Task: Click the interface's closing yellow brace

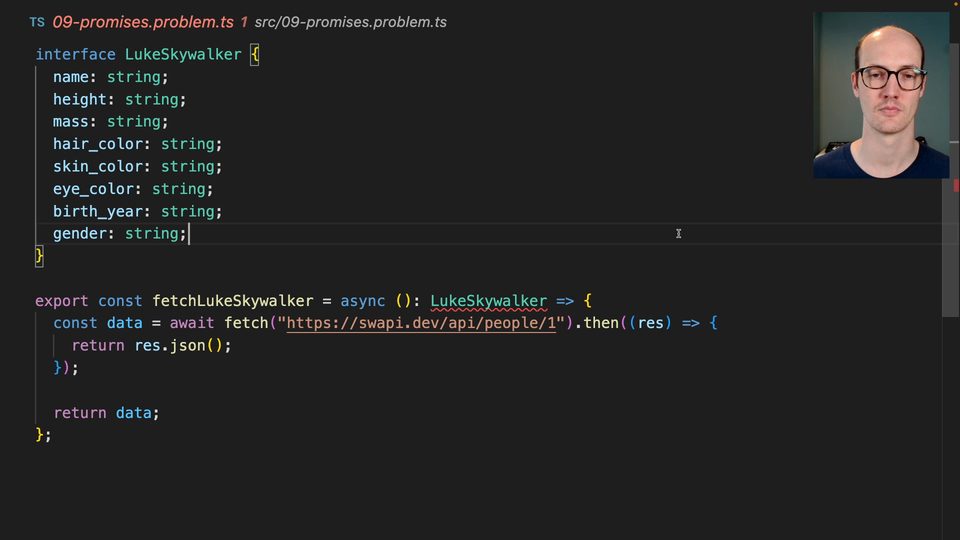Action: [40, 256]
